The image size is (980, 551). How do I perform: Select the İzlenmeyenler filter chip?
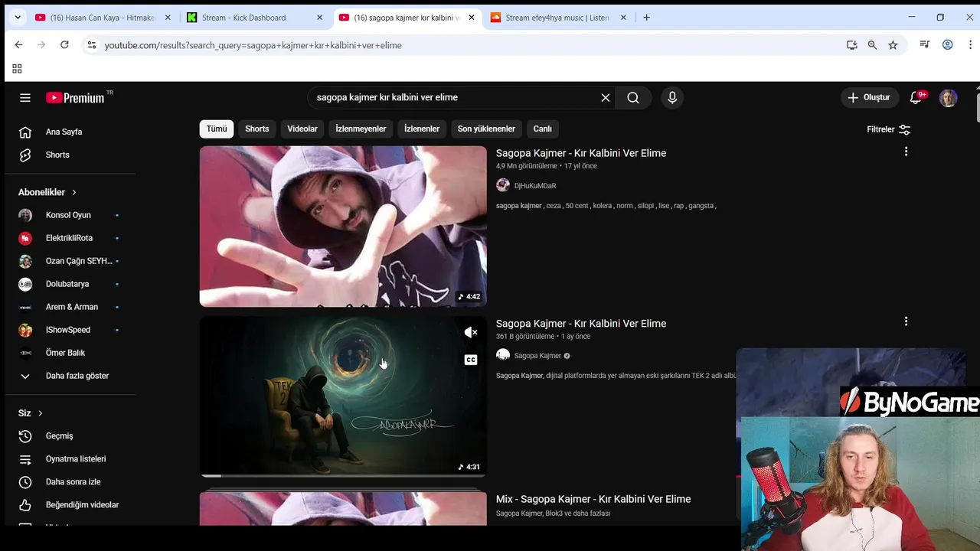point(361,129)
